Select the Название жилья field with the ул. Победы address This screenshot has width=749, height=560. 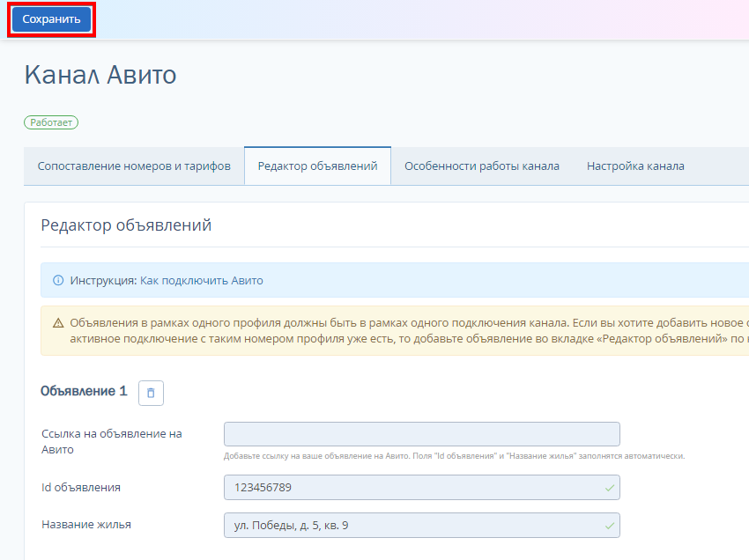[x=422, y=525]
